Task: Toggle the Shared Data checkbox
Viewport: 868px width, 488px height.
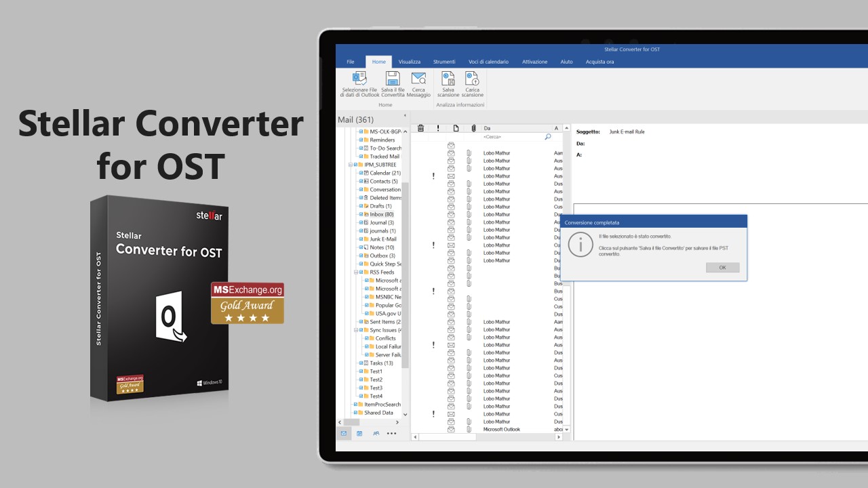Action: (356, 413)
